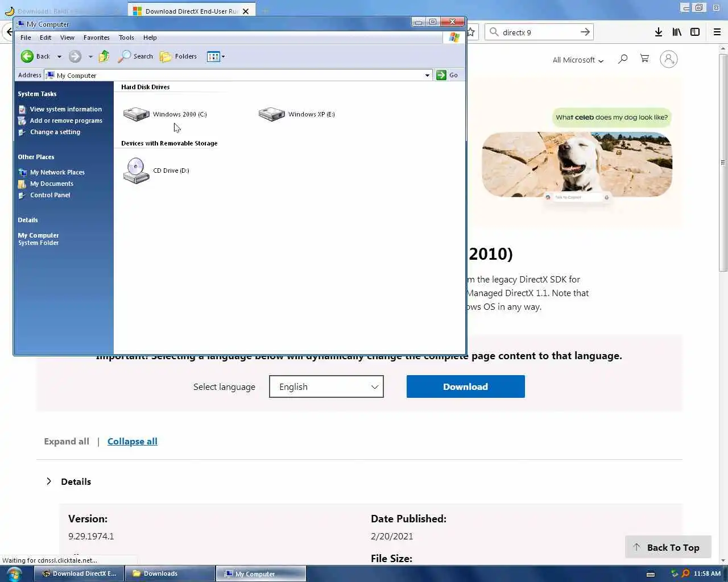Open the Edit menu

pyautogui.click(x=45, y=38)
